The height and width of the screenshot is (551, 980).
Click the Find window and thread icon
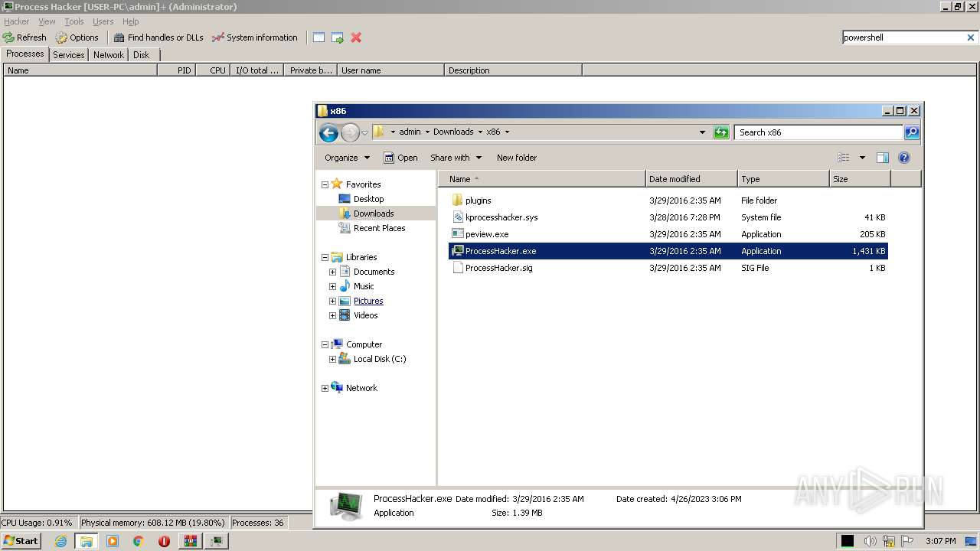point(338,37)
